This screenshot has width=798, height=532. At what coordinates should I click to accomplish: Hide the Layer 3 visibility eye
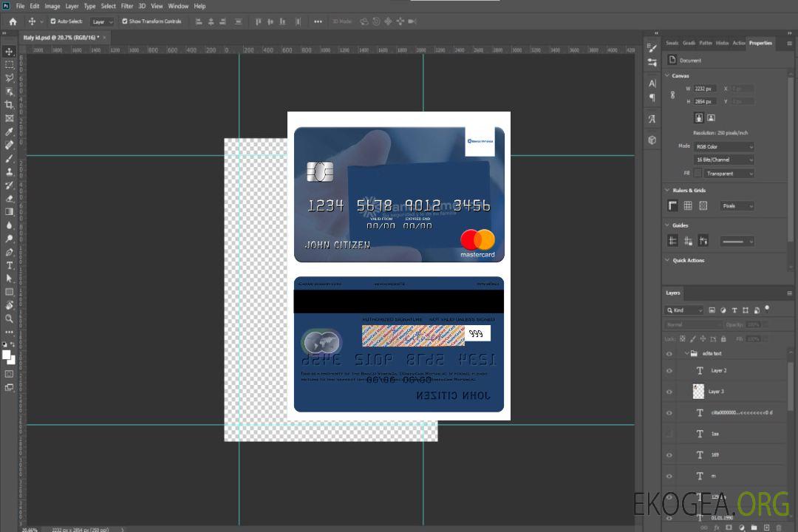(x=669, y=392)
